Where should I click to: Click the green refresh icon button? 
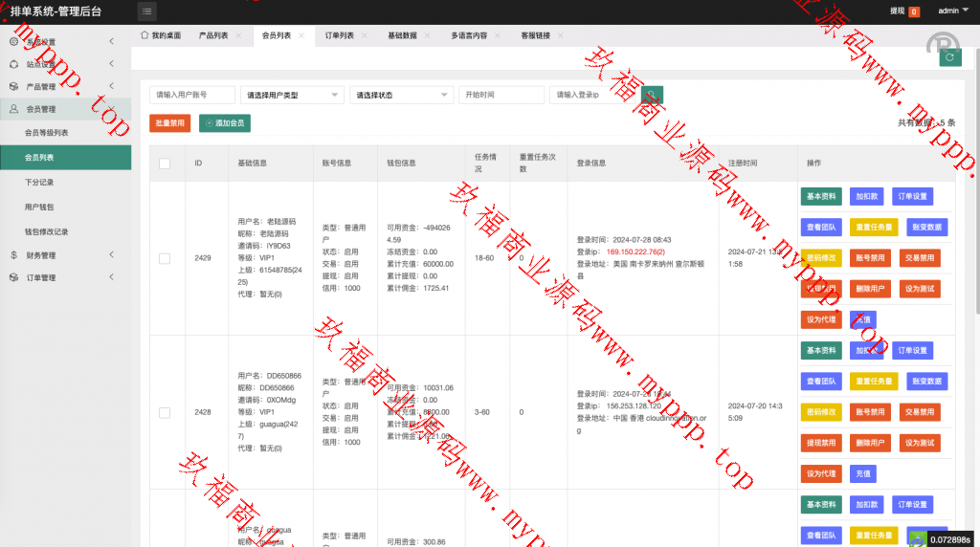click(949, 57)
